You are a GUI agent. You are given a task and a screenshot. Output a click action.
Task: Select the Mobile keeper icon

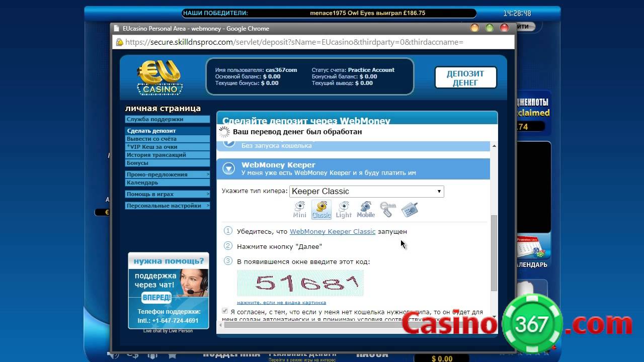(x=366, y=209)
